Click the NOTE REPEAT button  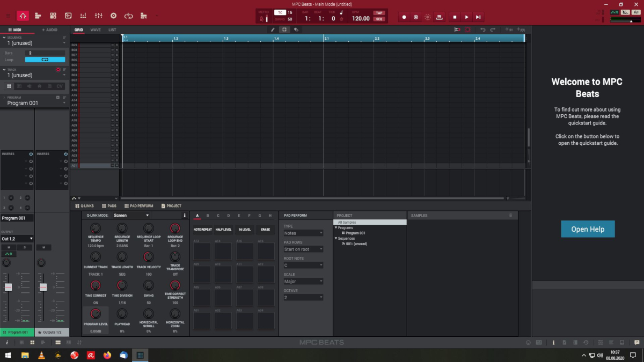(202, 230)
